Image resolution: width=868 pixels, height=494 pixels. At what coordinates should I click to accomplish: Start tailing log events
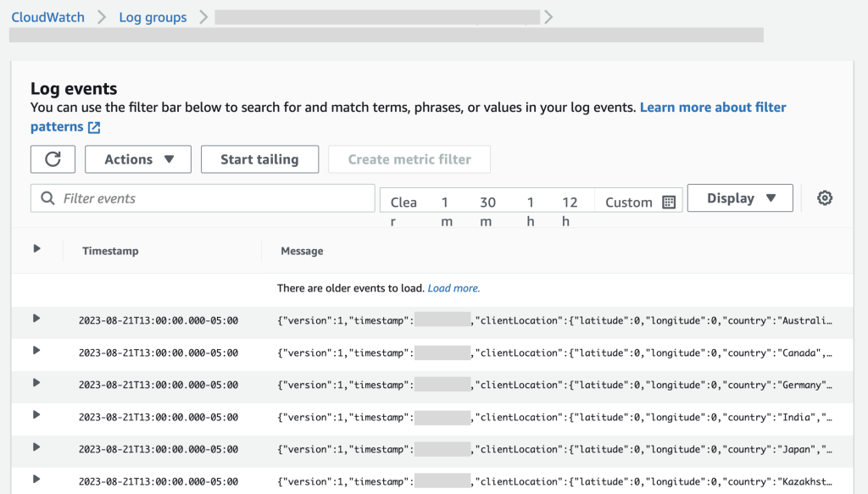[x=259, y=158]
